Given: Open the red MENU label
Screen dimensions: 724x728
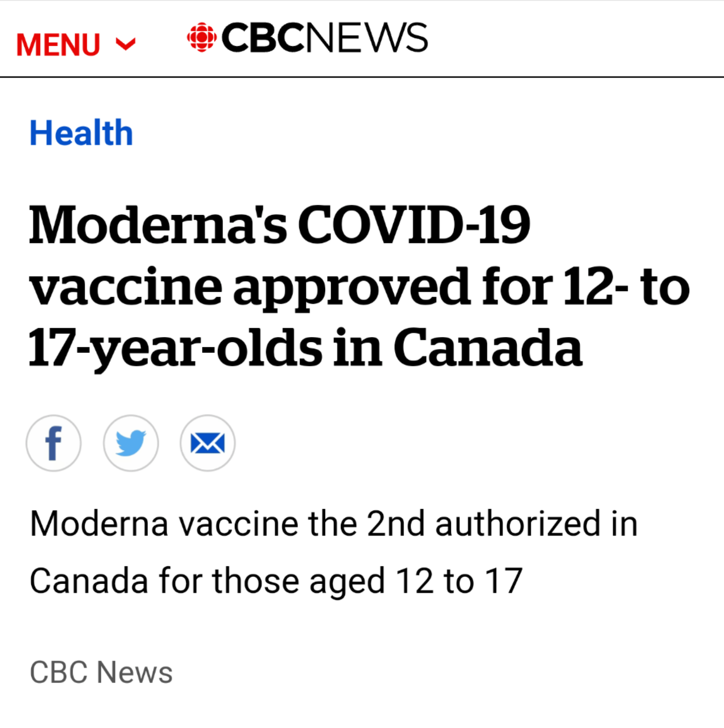Looking at the screenshot, I should coord(58,45).
